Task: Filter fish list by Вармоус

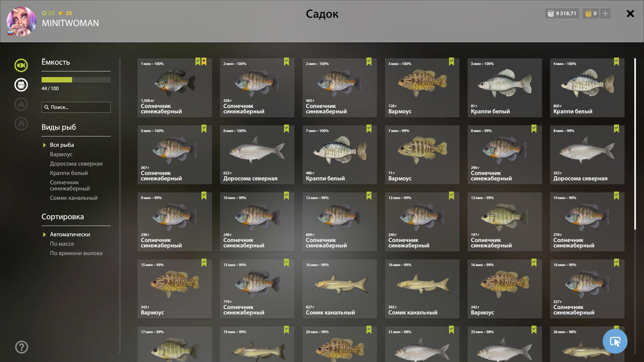Action: click(x=61, y=154)
